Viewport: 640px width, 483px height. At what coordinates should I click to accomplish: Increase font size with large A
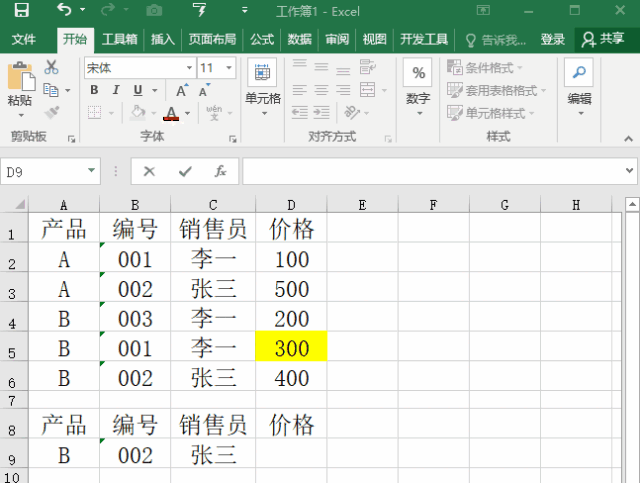pos(182,90)
